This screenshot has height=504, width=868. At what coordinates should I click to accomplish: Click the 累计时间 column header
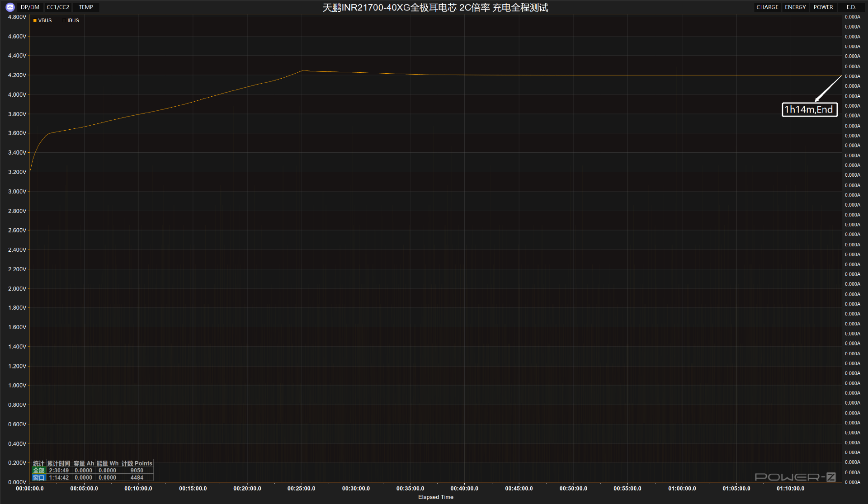pos(59,463)
